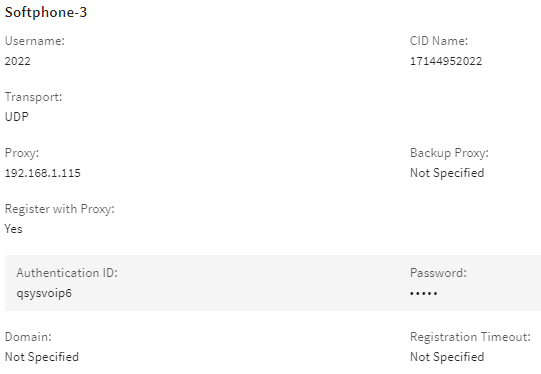Click the Transport label

click(x=33, y=97)
